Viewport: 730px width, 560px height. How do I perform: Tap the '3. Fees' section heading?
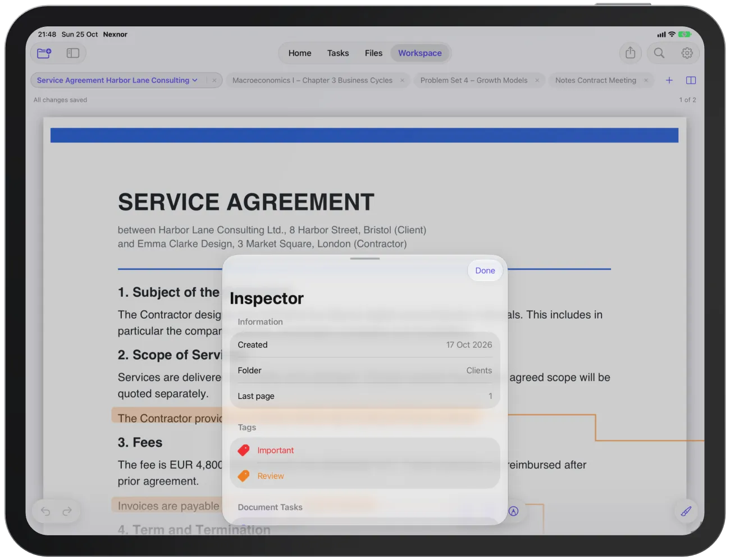140,442
